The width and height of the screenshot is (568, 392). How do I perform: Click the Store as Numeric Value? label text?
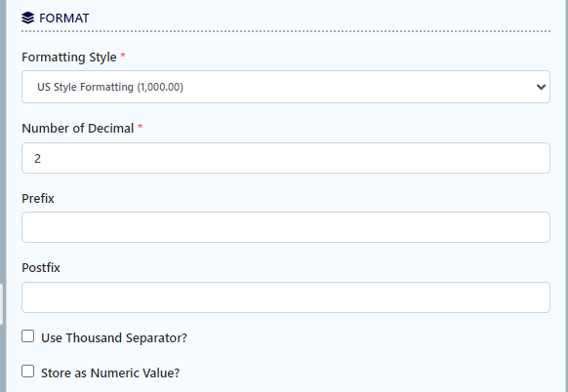pos(110,373)
